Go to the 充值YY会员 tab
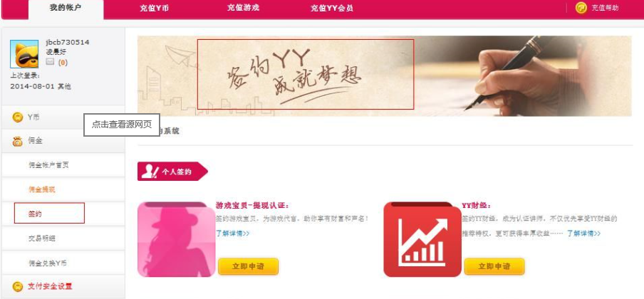The height and width of the screenshot is (299, 644). pos(332,9)
